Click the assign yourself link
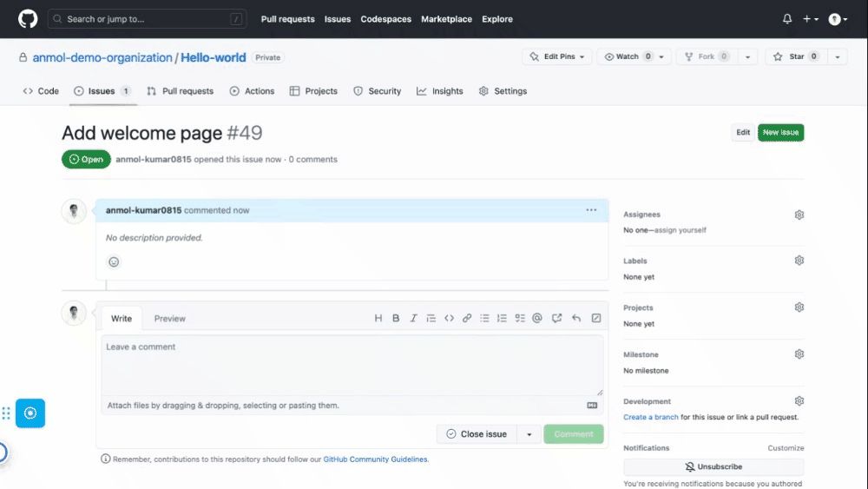Screen dimensions: 868x489 (x=681, y=230)
